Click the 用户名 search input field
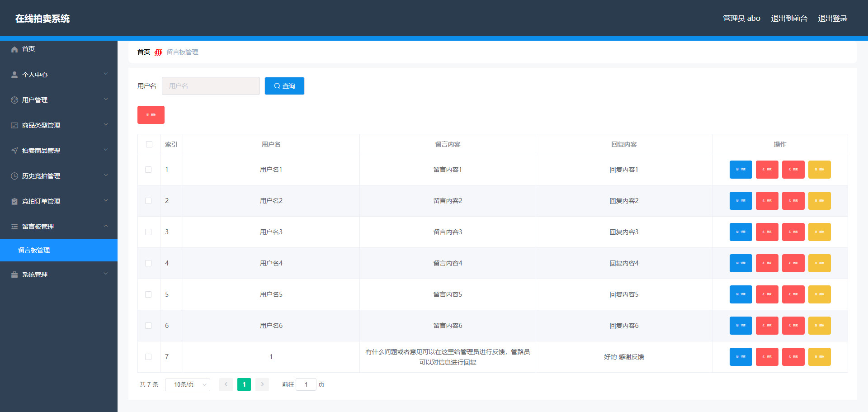The image size is (868, 412). pos(211,86)
